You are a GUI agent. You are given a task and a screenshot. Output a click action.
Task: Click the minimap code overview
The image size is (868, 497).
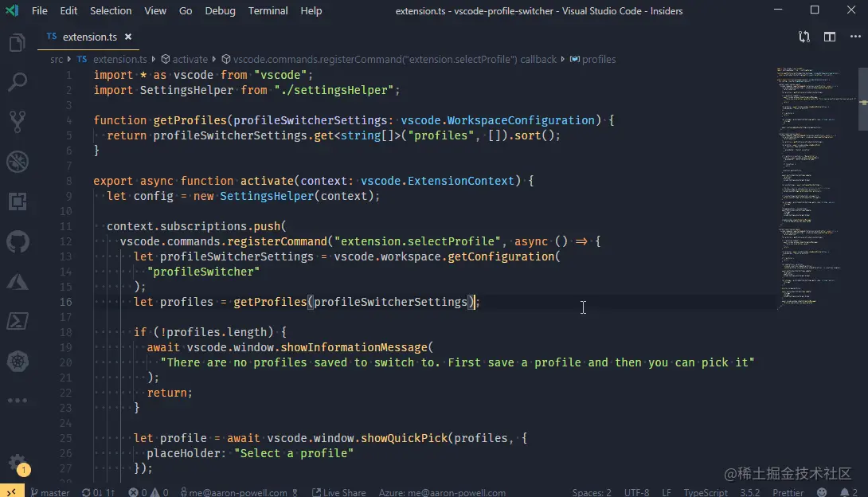(x=816, y=188)
